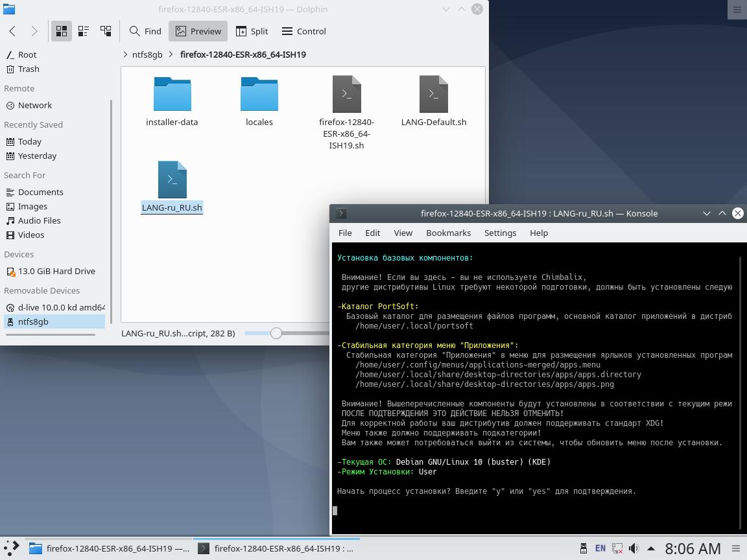Click the volume icon in system tray
Viewport: 747px width, 560px height.
pyautogui.click(x=634, y=548)
